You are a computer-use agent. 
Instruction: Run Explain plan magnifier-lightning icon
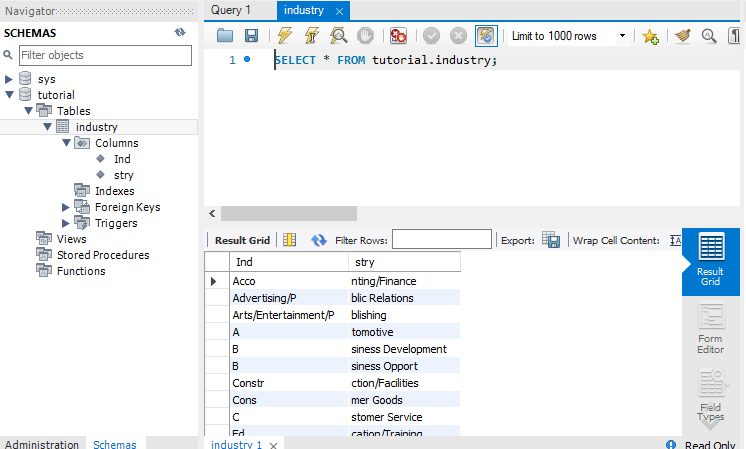point(338,36)
